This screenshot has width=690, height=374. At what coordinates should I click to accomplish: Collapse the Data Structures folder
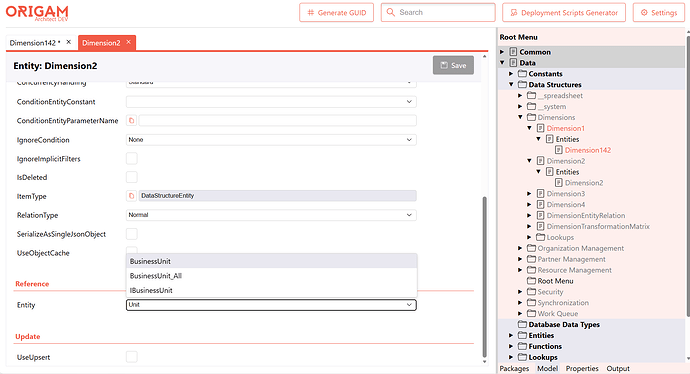point(511,84)
